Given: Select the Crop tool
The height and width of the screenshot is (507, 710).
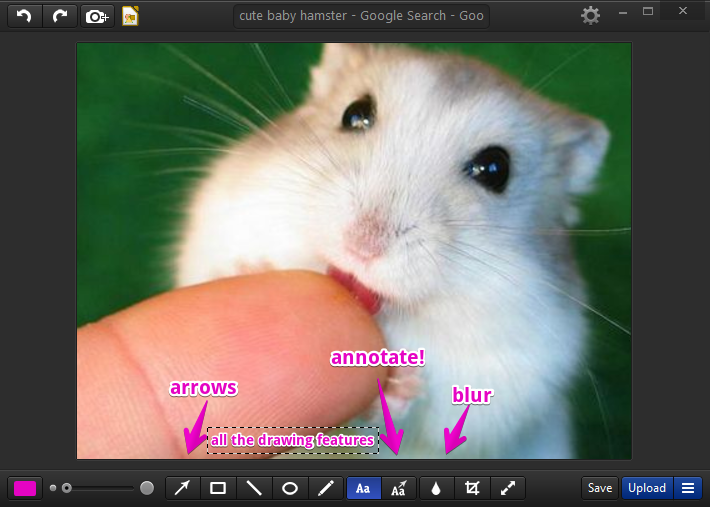Looking at the screenshot, I should point(472,488).
